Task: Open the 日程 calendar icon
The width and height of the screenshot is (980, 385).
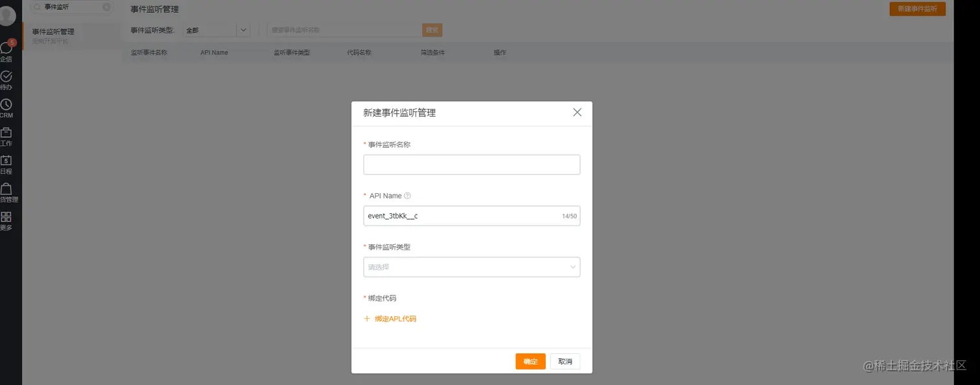Action: [6, 161]
